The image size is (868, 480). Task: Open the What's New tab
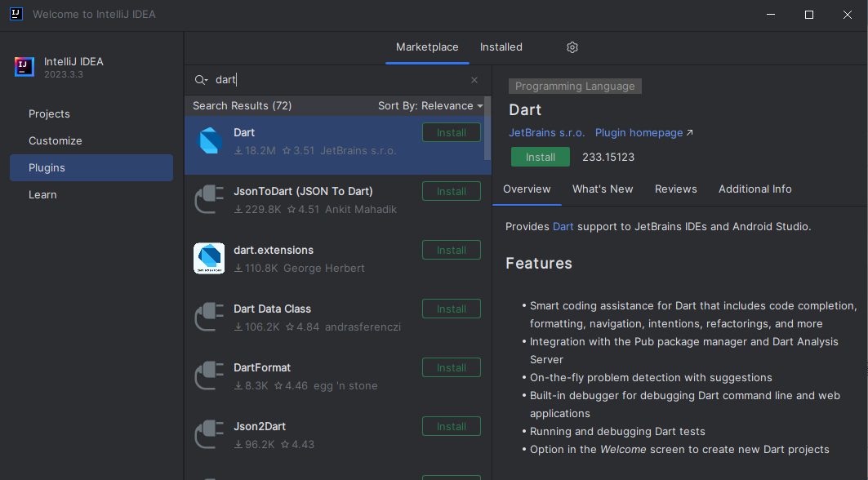(603, 189)
